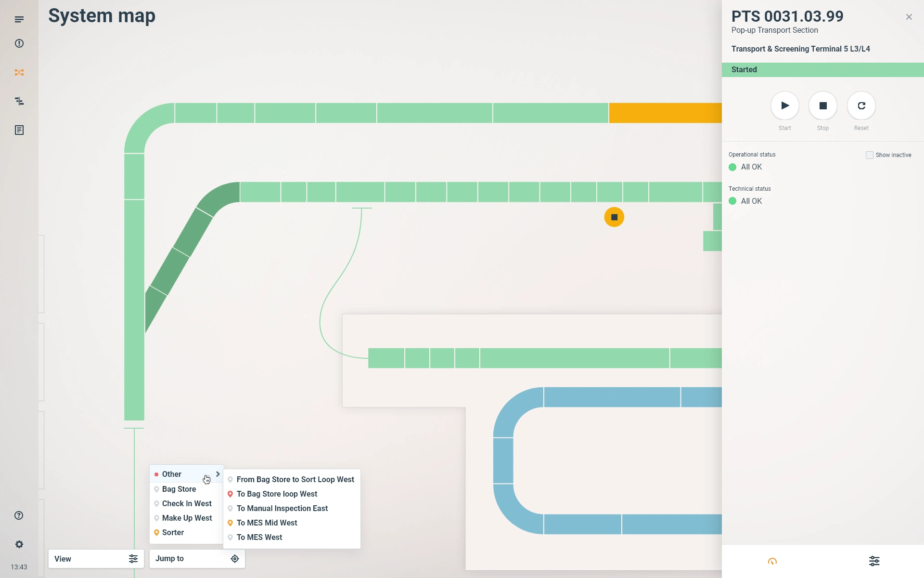
Task: Click the Stop playback control icon
Action: (x=823, y=105)
